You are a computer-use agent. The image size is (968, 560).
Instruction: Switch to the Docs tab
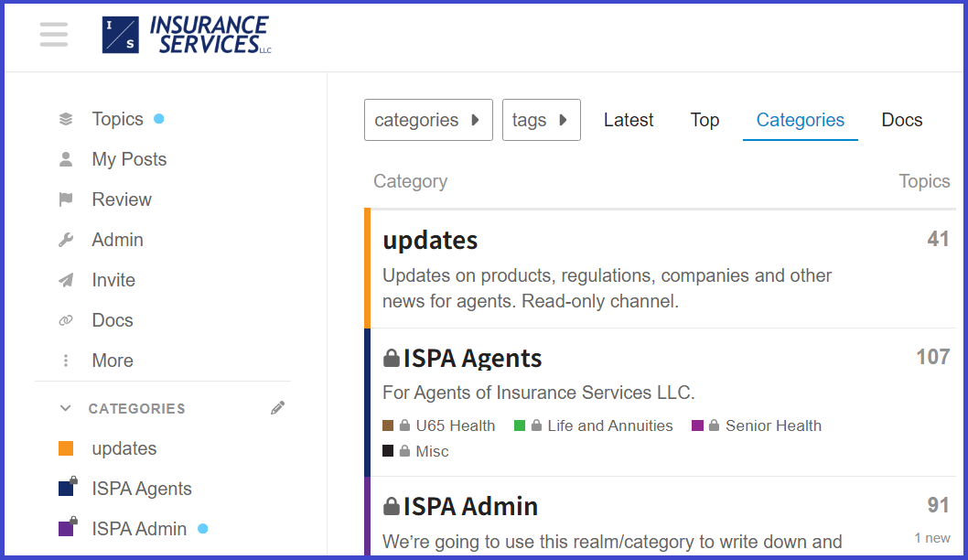coord(902,120)
